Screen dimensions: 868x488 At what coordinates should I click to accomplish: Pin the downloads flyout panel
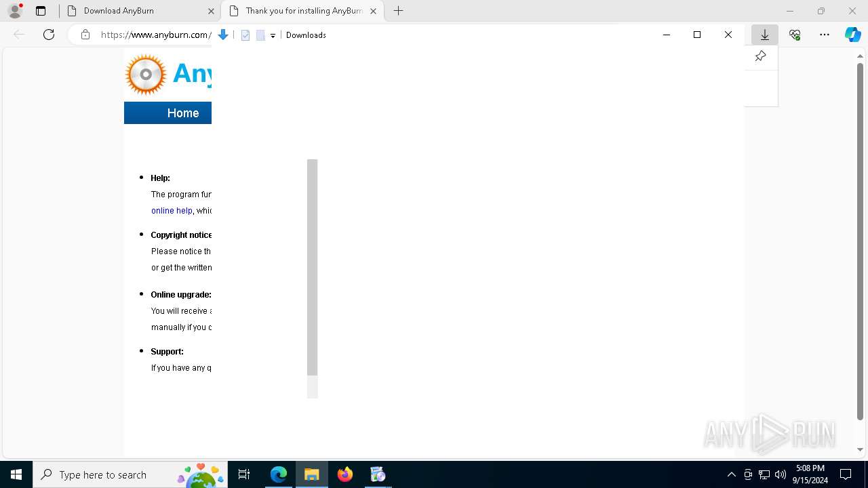[760, 56]
